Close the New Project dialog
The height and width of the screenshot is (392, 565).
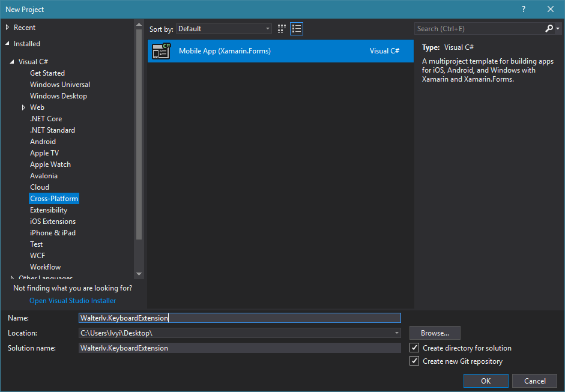(x=551, y=10)
